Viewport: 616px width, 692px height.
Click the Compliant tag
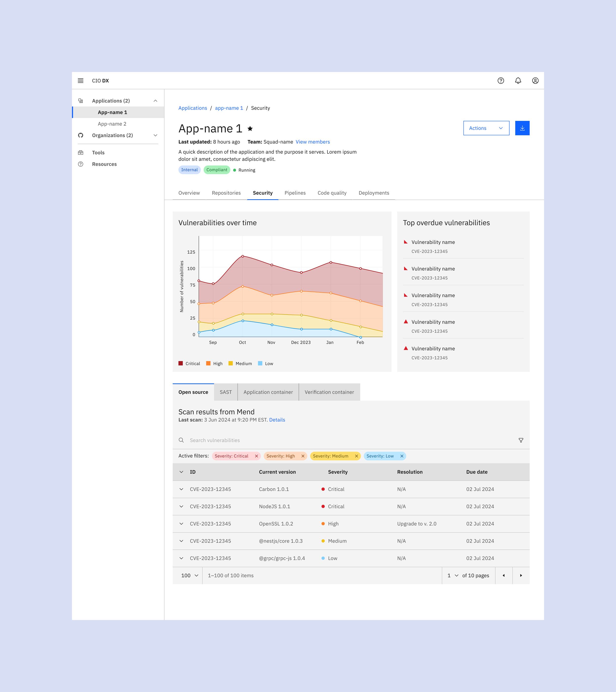(217, 170)
